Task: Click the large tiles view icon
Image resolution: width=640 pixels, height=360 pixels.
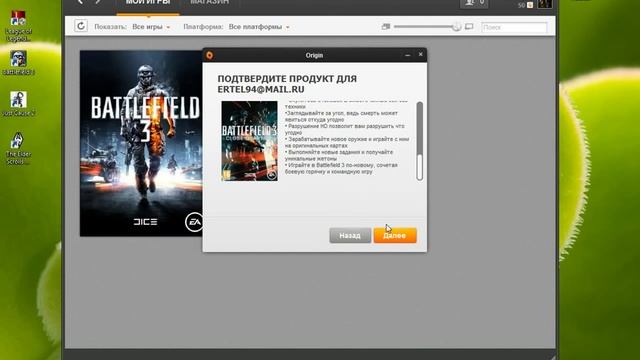Action: pyautogui.click(x=469, y=27)
